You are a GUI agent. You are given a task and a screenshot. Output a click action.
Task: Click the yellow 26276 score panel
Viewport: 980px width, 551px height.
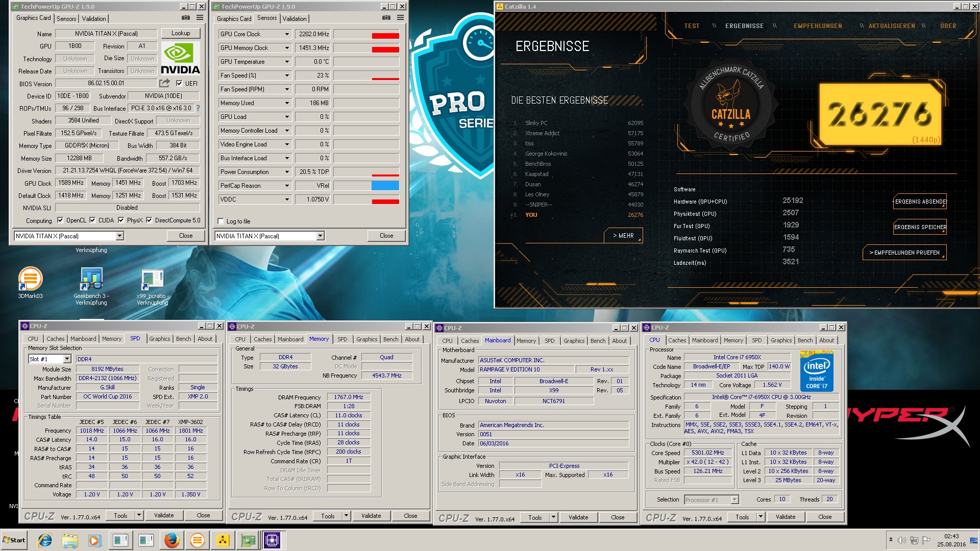(x=880, y=114)
